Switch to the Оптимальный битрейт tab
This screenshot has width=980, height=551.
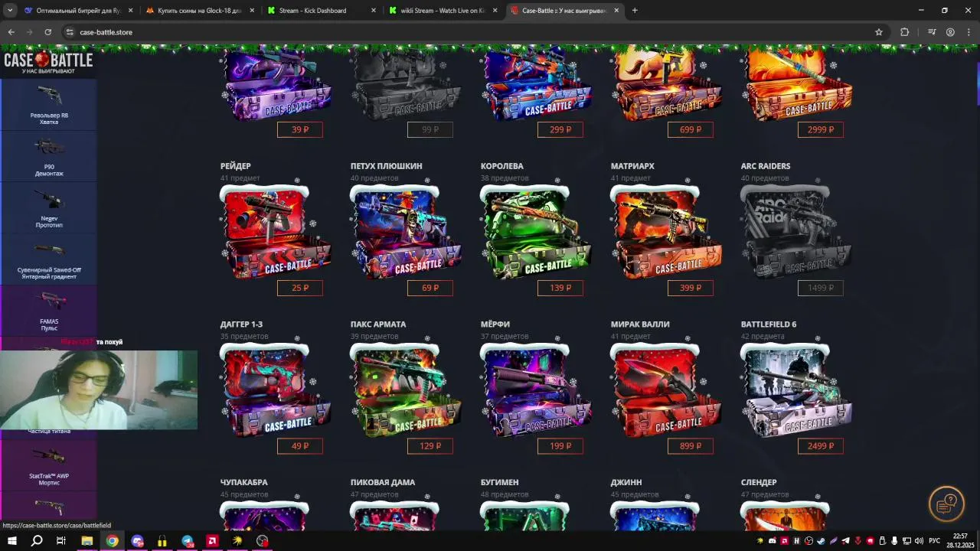click(79, 11)
